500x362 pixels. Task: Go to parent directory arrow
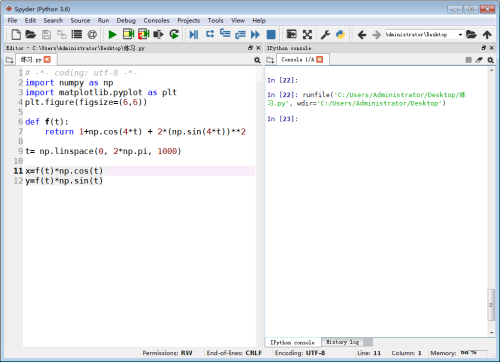tap(487, 34)
